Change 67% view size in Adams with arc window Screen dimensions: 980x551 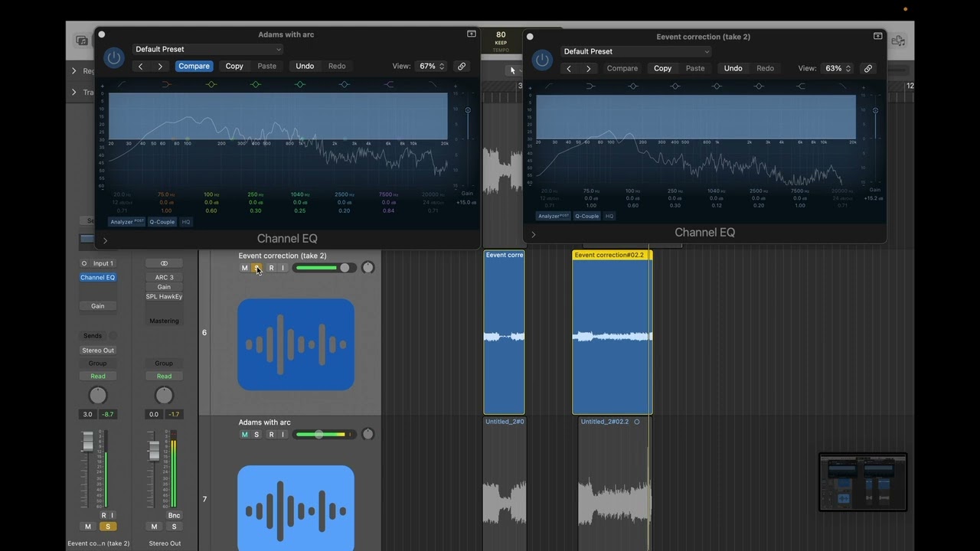tap(431, 67)
